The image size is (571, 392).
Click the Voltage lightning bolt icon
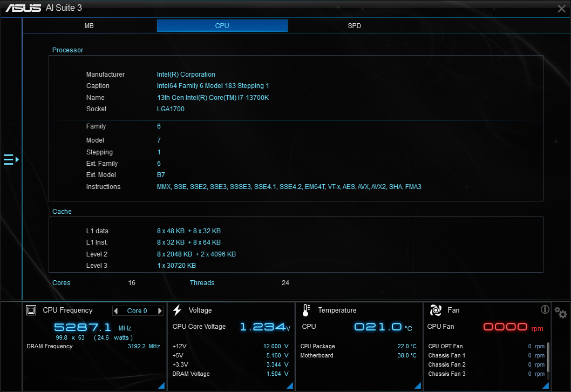pos(178,310)
